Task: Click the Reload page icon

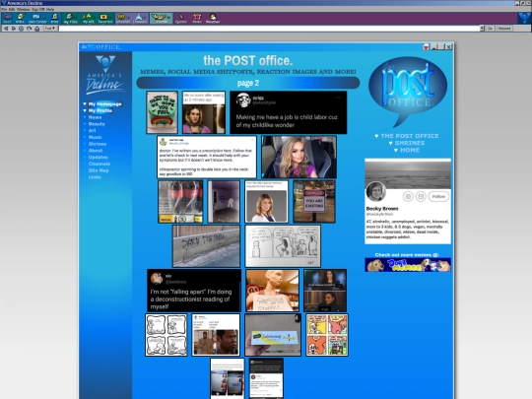Action: tap(30, 29)
